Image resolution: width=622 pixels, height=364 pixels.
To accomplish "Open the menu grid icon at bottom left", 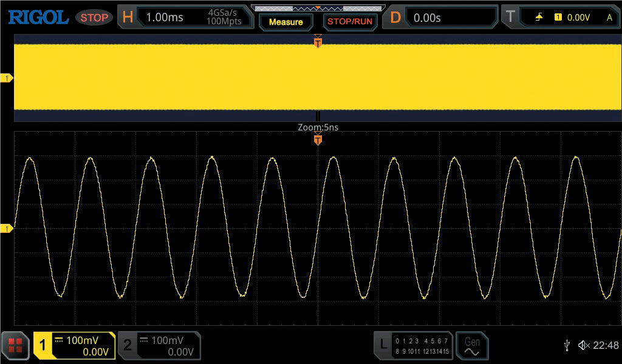I will click(x=15, y=346).
